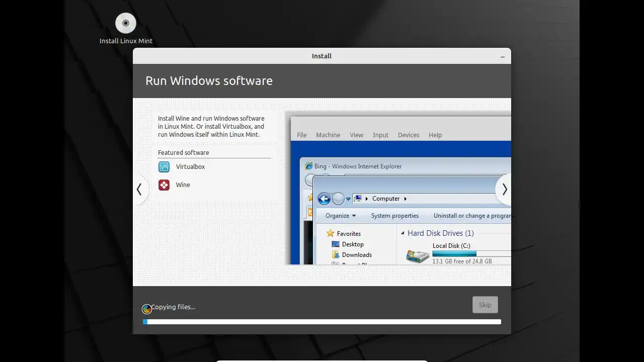Open the View menu
The width and height of the screenshot is (644, 362).
(x=356, y=135)
